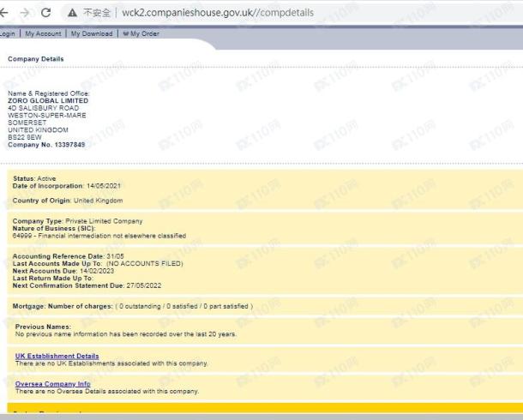Click UNITED KINGDOM address line
The width and height of the screenshot is (523, 420).
pyautogui.click(x=38, y=130)
